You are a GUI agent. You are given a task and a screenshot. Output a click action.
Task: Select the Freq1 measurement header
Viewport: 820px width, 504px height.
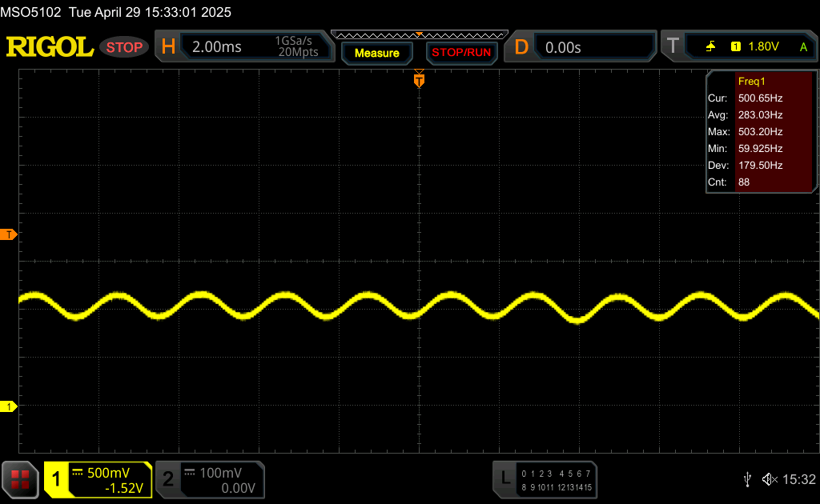coord(751,81)
